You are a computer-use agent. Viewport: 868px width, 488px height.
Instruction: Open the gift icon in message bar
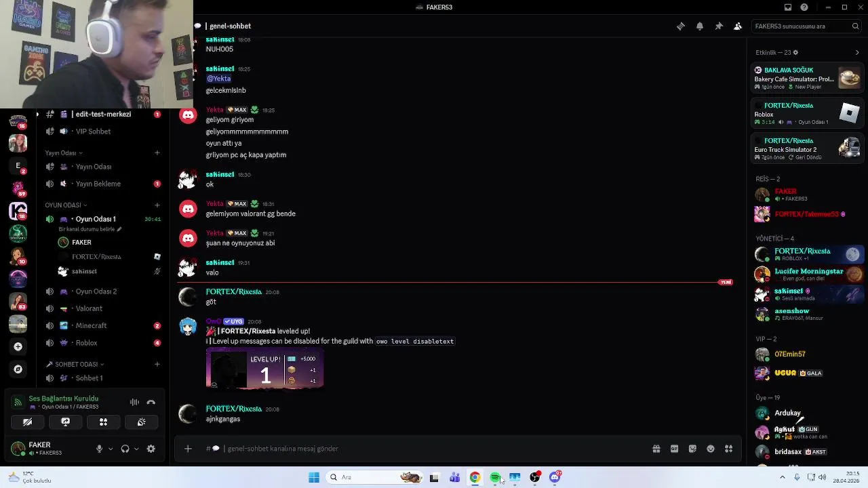pos(656,449)
